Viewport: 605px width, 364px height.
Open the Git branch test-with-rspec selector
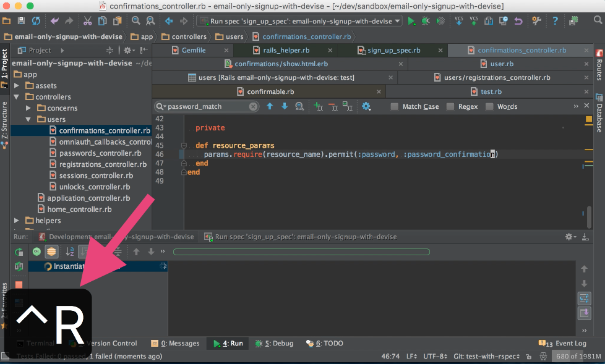(x=487, y=357)
